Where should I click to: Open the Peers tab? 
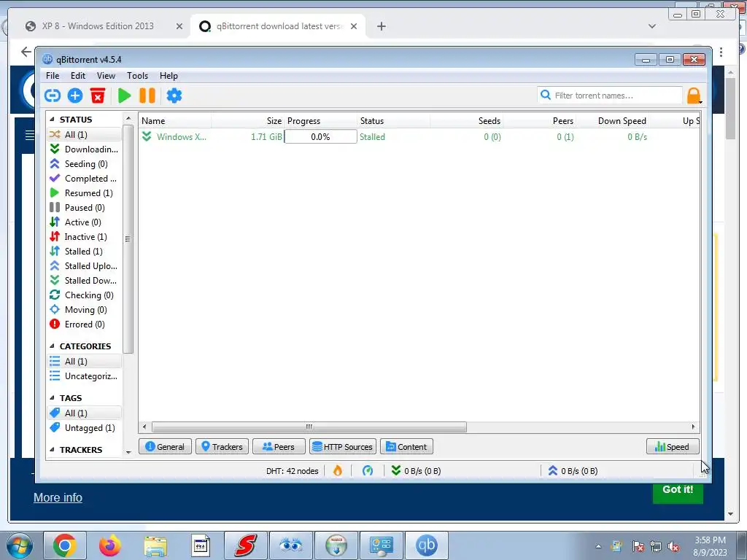click(279, 447)
